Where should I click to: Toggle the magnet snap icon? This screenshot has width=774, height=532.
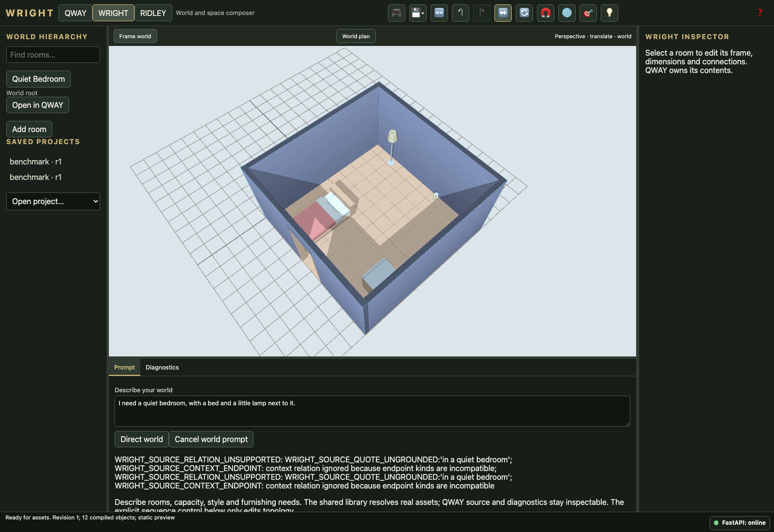[546, 13]
